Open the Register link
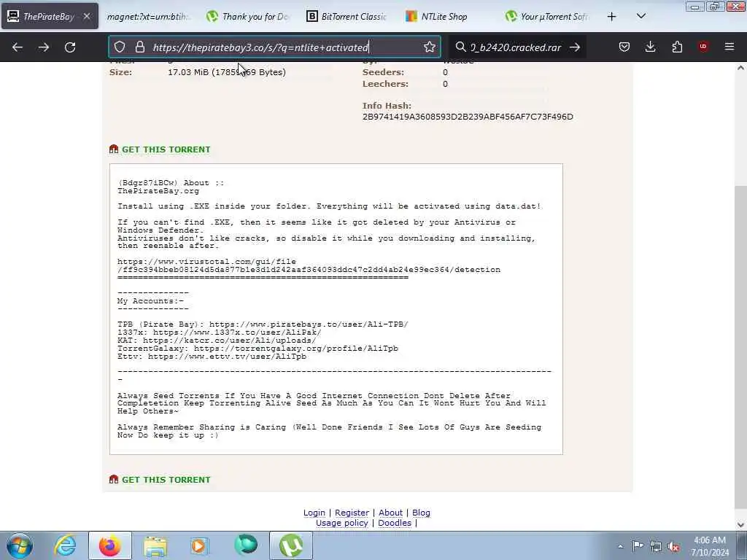Image resolution: width=747 pixels, height=560 pixels. 352,513
